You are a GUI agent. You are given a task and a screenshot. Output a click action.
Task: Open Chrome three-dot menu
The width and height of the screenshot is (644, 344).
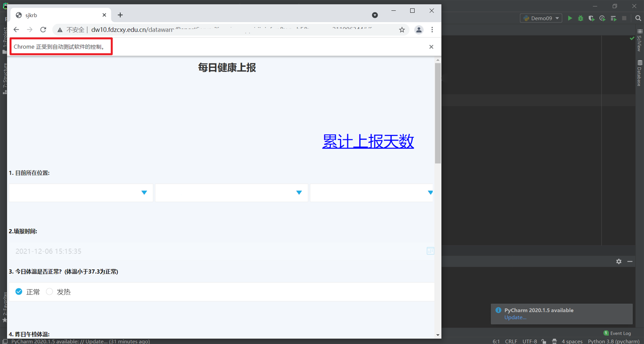tap(432, 30)
